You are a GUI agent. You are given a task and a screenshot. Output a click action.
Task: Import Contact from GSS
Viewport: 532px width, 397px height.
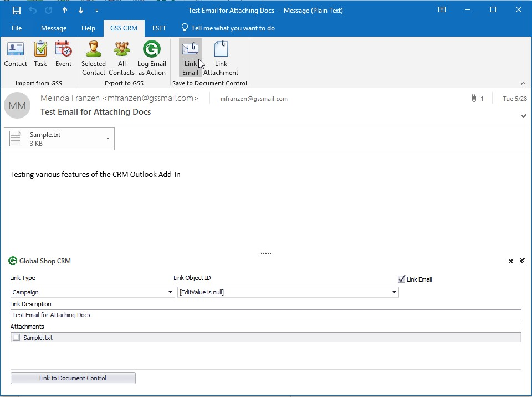tap(16, 54)
